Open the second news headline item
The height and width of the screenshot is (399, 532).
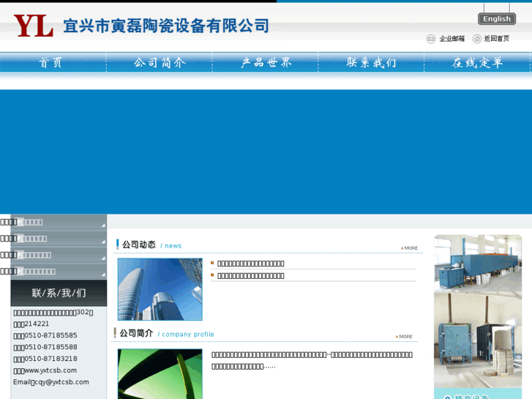(x=251, y=276)
